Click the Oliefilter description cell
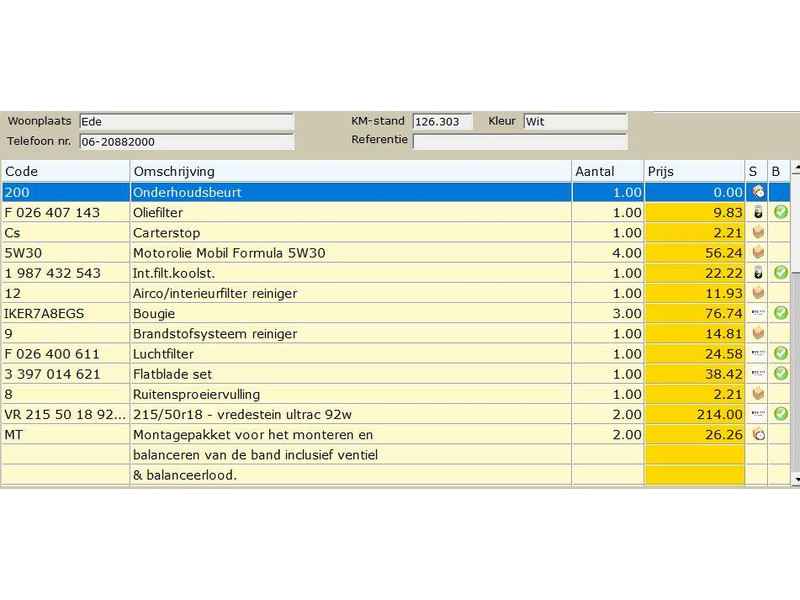800x600 pixels. tap(351, 213)
